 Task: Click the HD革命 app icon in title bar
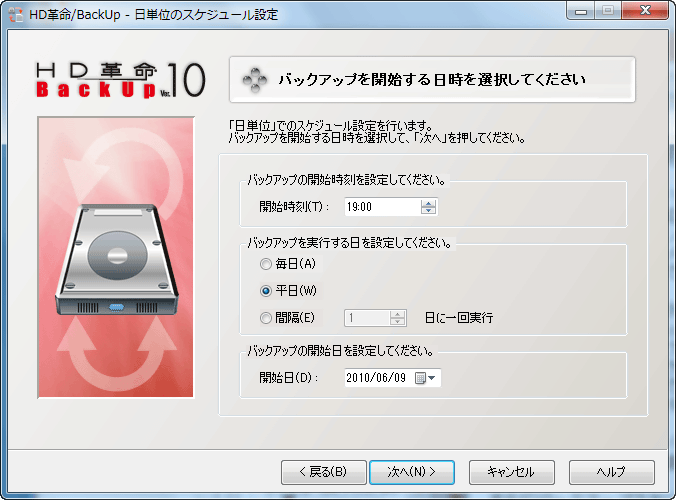pos(16,14)
